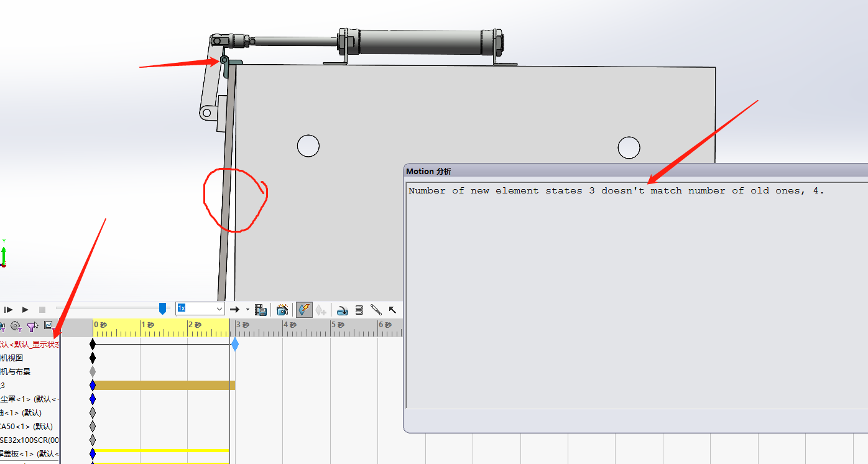The height and width of the screenshot is (464, 868).
Task: Add a Spring element
Action: click(359, 310)
